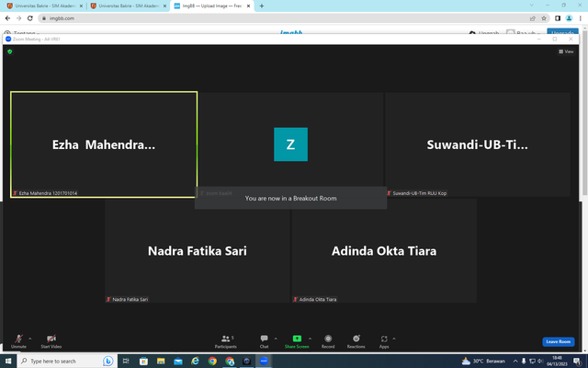
Task: Click the site info lock icon
Action: click(44, 18)
